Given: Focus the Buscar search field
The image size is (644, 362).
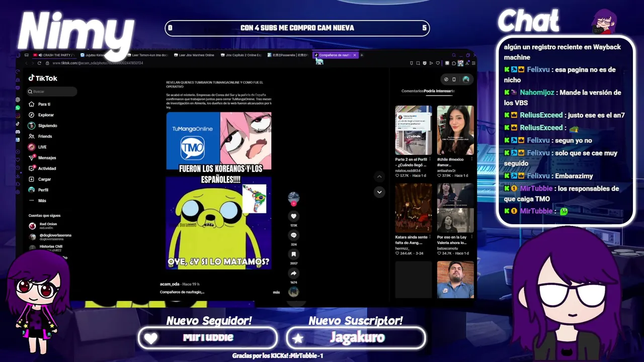Looking at the screenshot, I should 52,92.
